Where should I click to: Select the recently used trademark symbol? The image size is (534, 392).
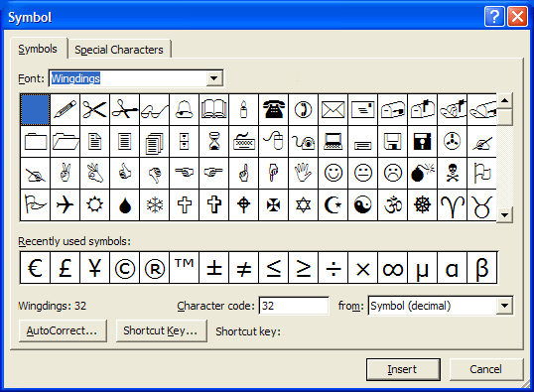click(x=185, y=268)
